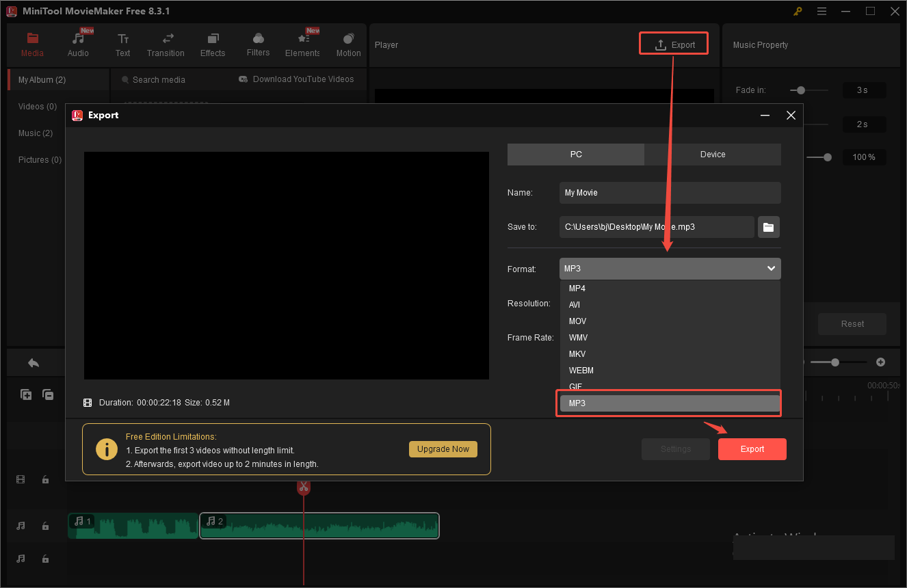Toggle the lock on the bottom music track
The height and width of the screenshot is (588, 907).
pos(45,559)
